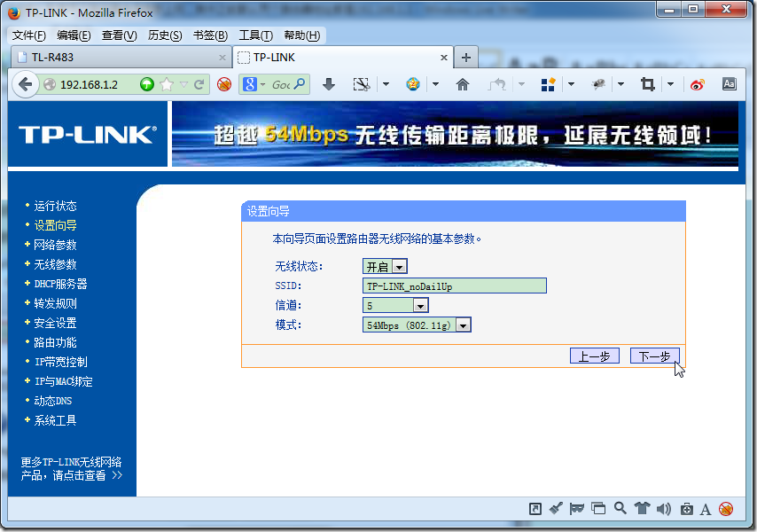Click the round star badge toolbar icon
The image size is (757, 532).
413,84
